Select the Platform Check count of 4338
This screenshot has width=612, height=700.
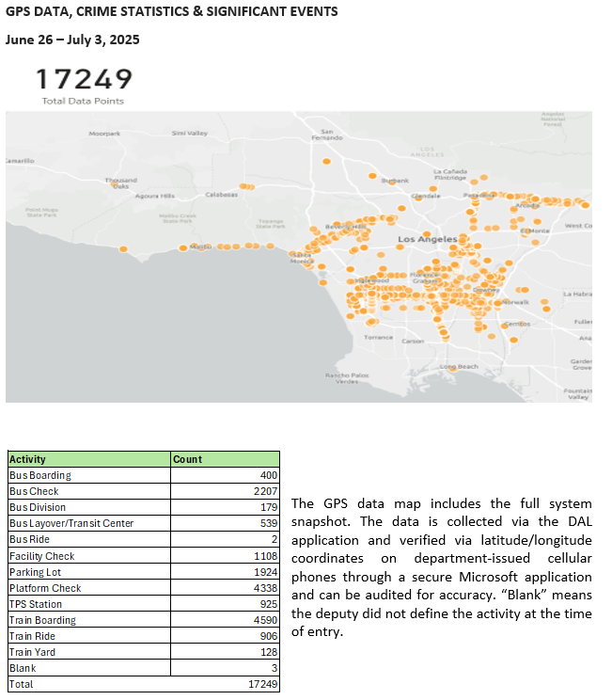coord(263,588)
